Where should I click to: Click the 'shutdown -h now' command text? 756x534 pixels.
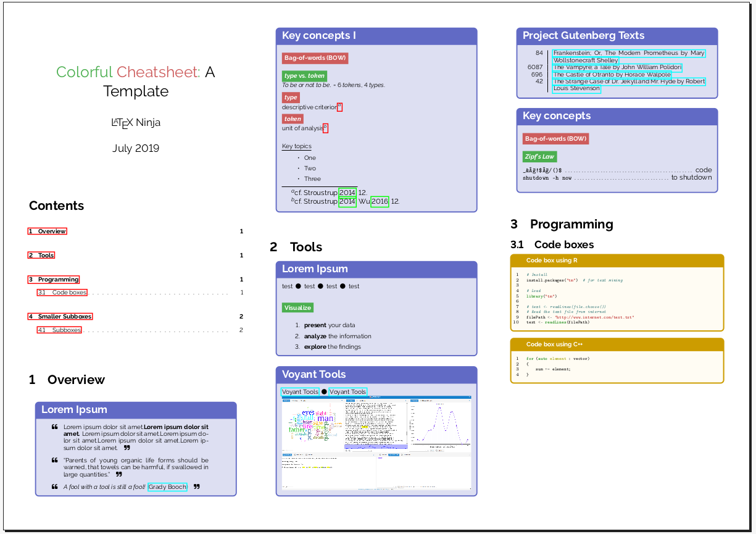click(547, 178)
